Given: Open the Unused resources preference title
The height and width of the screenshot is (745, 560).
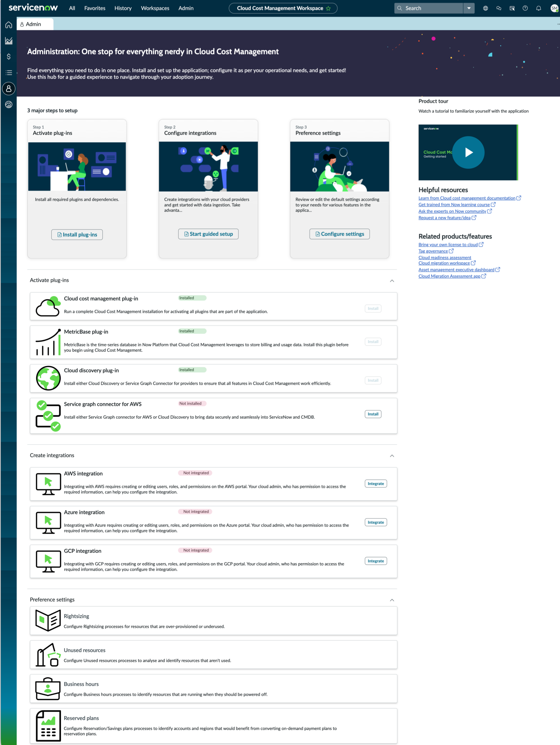Looking at the screenshot, I should pos(84,650).
